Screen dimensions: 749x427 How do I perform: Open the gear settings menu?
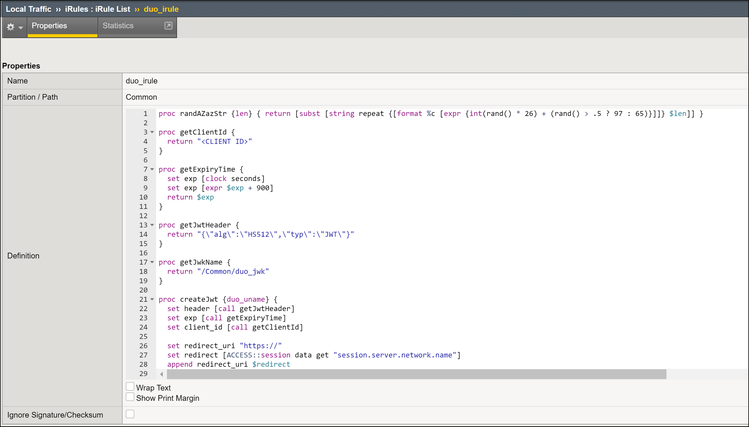11,26
